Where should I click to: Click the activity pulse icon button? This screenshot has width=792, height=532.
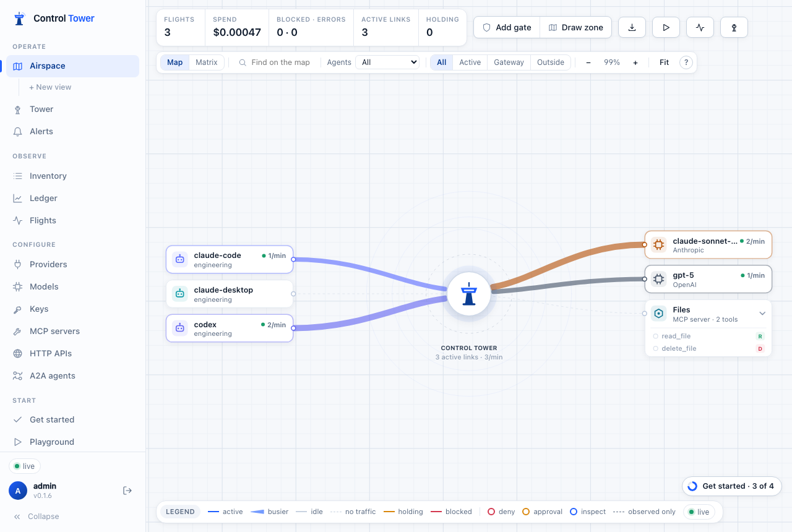click(x=700, y=27)
